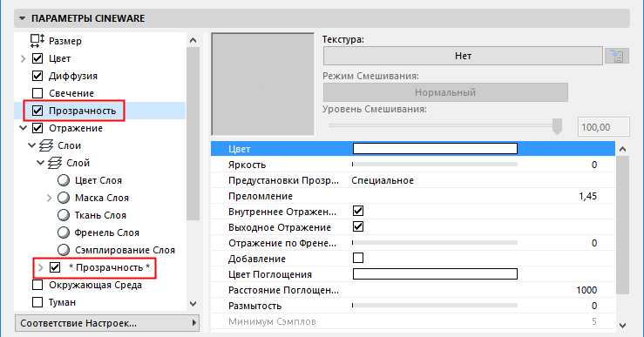Click the Яркость value 0
Viewport: 644px width, 337px height.
[594, 165]
